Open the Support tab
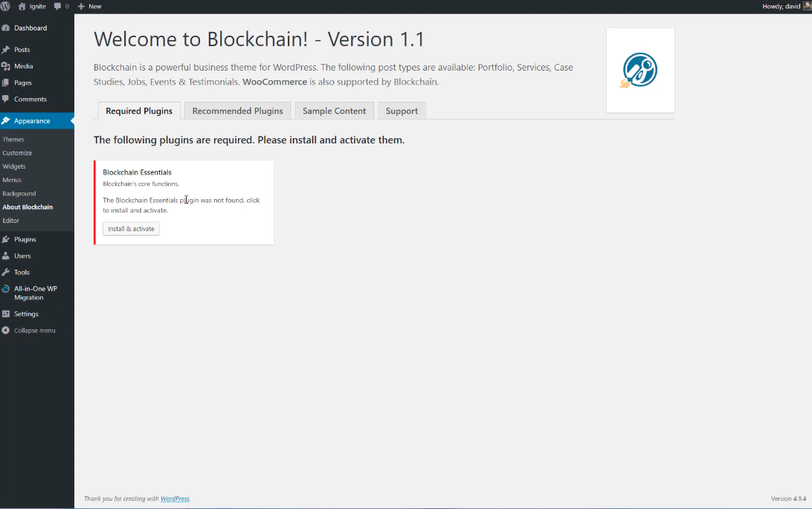This screenshot has width=812, height=509. pyautogui.click(x=402, y=111)
